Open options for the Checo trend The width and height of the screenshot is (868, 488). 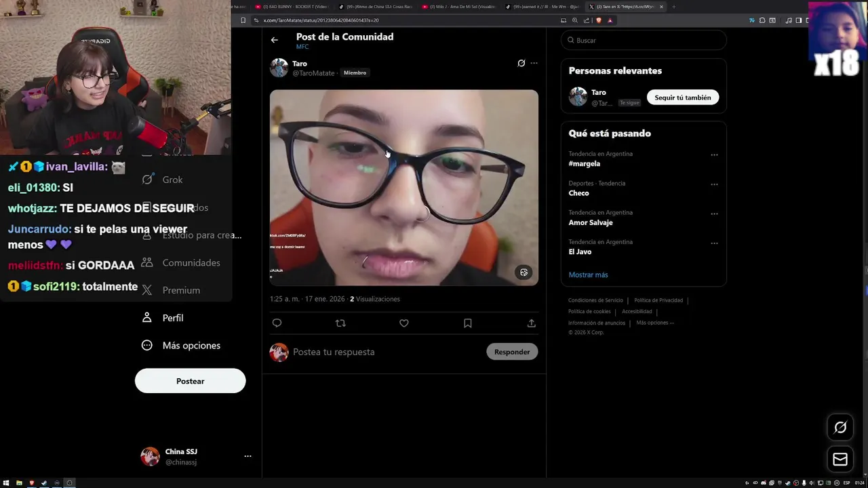tap(714, 184)
